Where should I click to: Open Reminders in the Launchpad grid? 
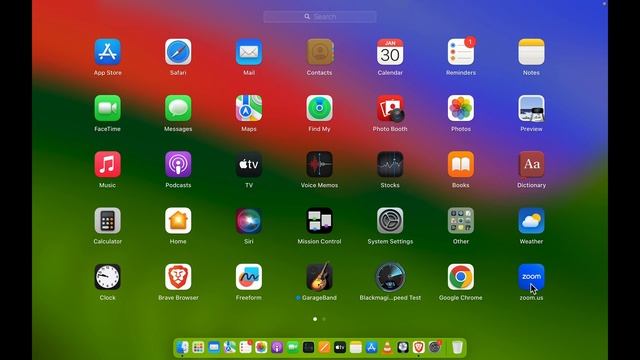tap(461, 52)
